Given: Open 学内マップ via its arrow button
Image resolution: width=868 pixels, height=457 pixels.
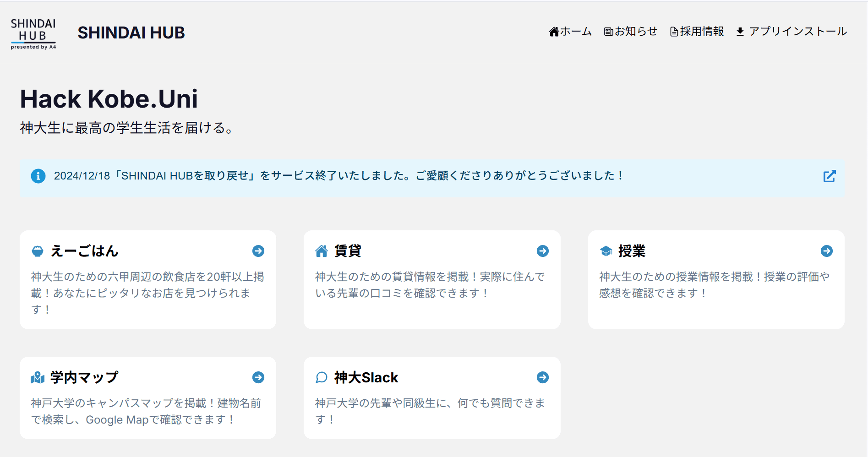Looking at the screenshot, I should pos(258,377).
